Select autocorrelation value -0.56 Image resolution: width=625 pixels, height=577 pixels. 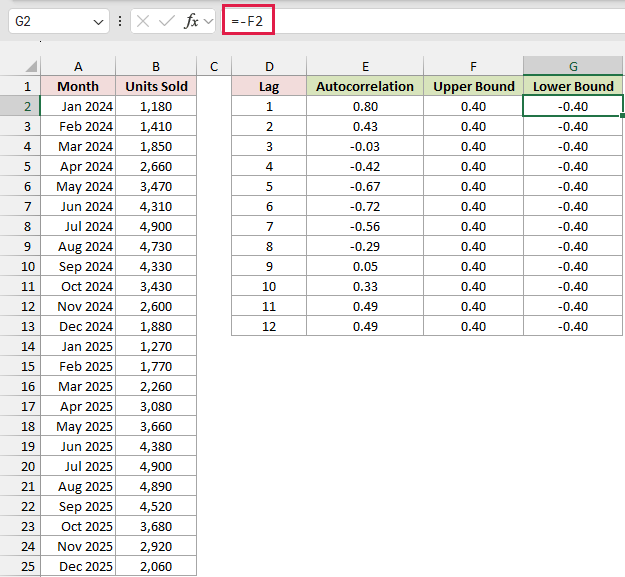click(365, 226)
